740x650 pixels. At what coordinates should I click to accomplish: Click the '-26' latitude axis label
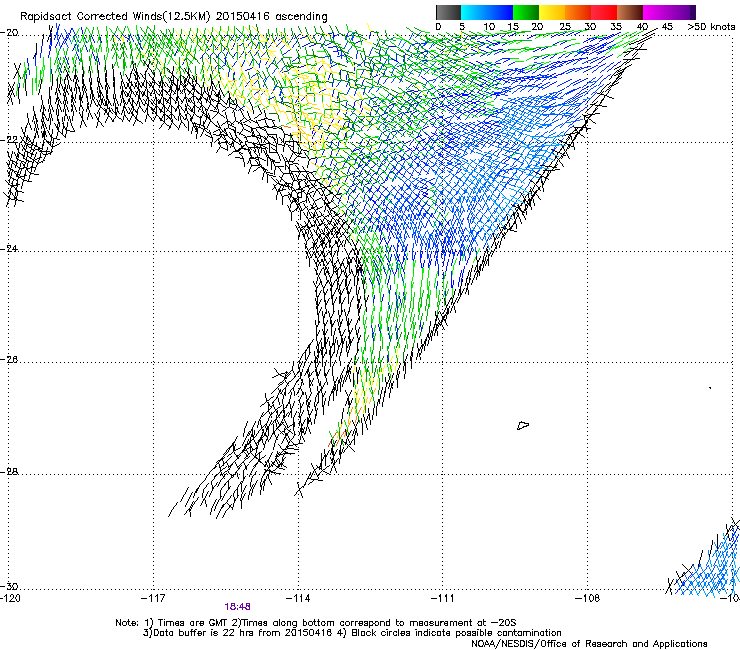pos(9,359)
